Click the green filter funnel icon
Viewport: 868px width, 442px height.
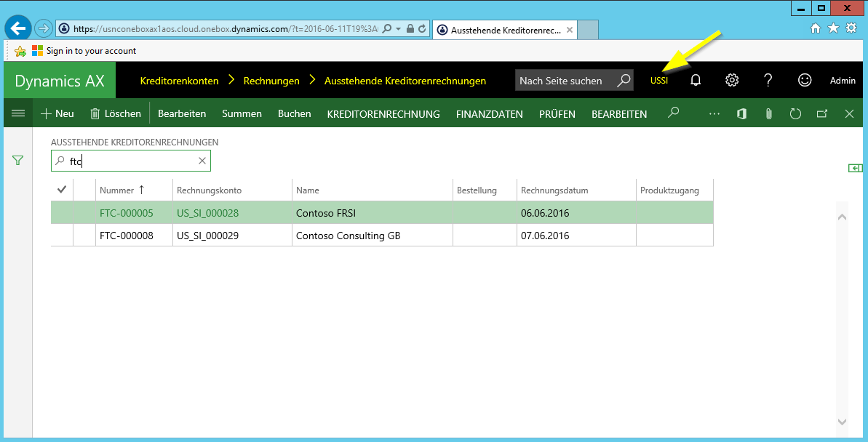click(18, 161)
